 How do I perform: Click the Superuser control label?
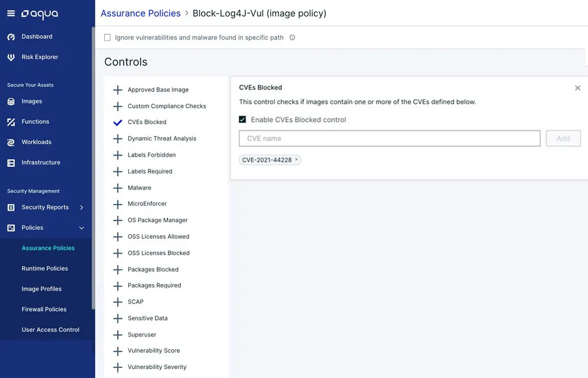[x=142, y=335]
